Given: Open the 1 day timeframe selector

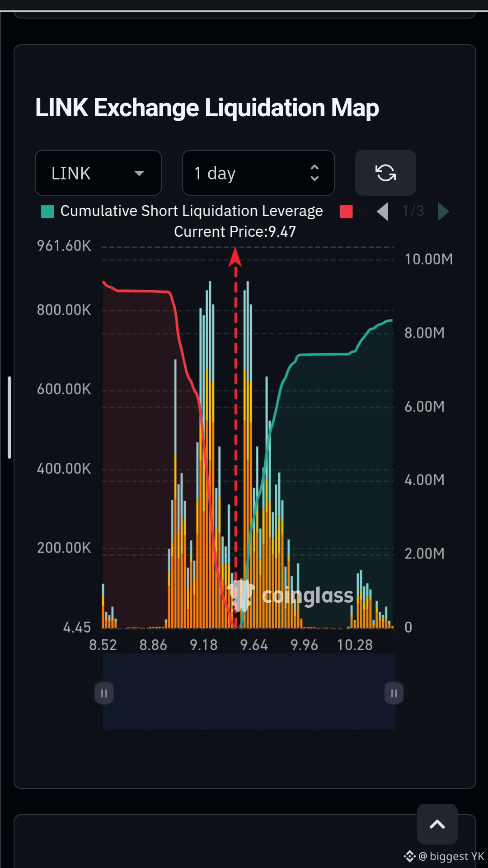Looking at the screenshot, I should pyautogui.click(x=258, y=173).
